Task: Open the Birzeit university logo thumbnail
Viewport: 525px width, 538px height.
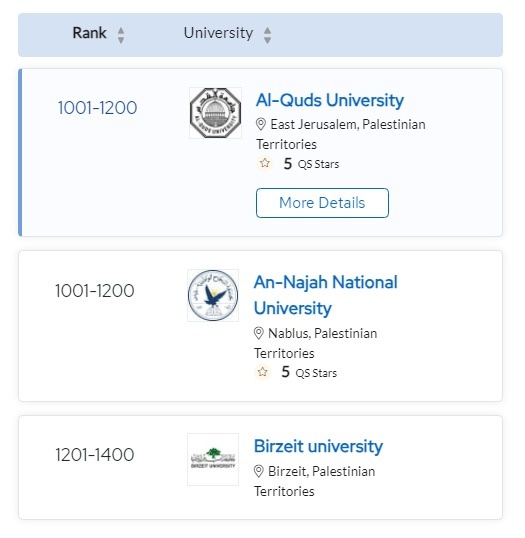Action: point(213,459)
